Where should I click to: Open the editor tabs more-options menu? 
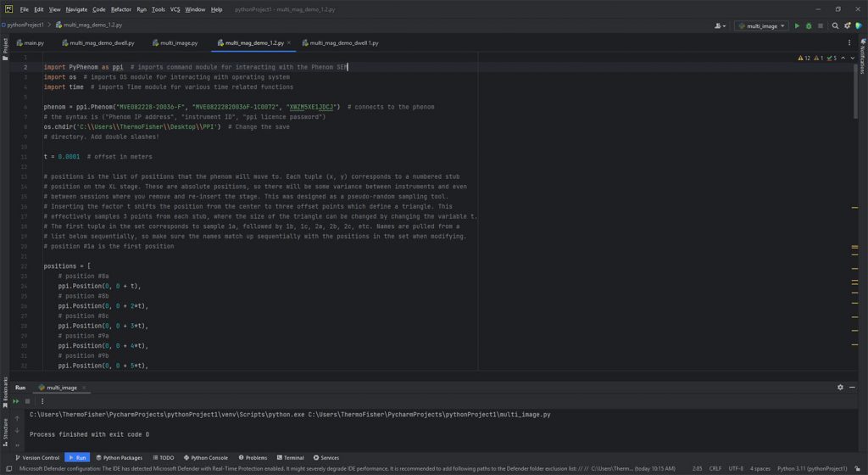tap(850, 42)
